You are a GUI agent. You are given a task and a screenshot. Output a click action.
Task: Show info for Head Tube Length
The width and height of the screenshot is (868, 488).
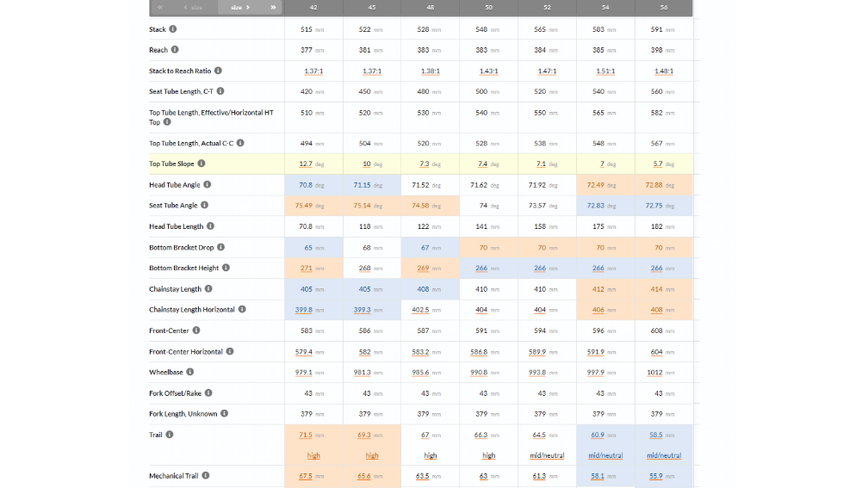(210, 226)
